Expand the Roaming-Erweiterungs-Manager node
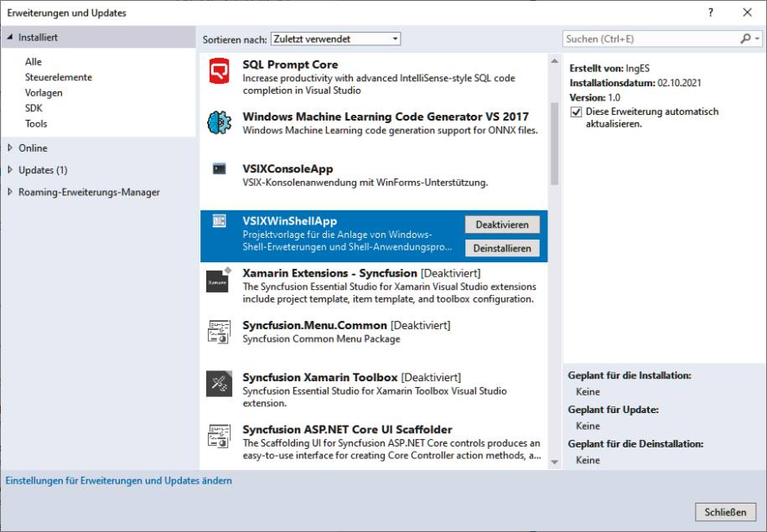The image size is (767, 532). (10, 192)
